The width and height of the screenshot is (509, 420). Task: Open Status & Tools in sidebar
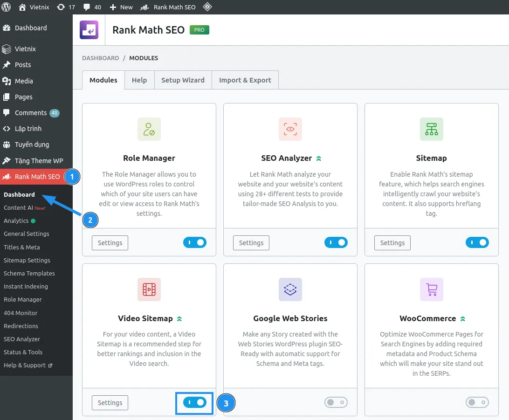(x=23, y=352)
